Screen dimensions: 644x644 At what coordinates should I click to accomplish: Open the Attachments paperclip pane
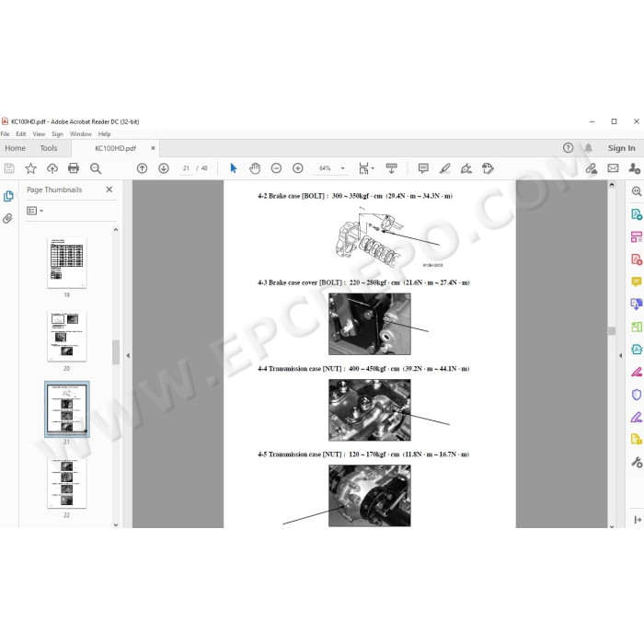7,218
